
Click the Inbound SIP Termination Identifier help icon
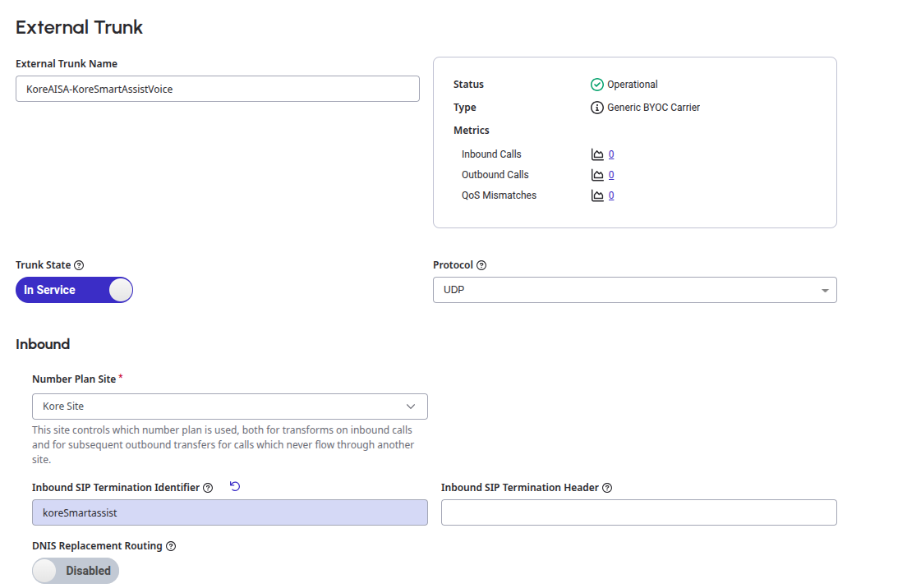click(208, 488)
